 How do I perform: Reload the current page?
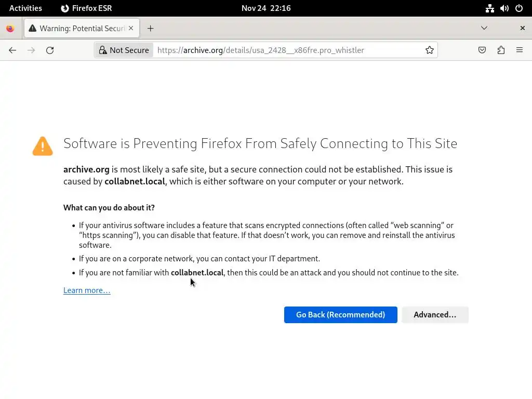50,50
